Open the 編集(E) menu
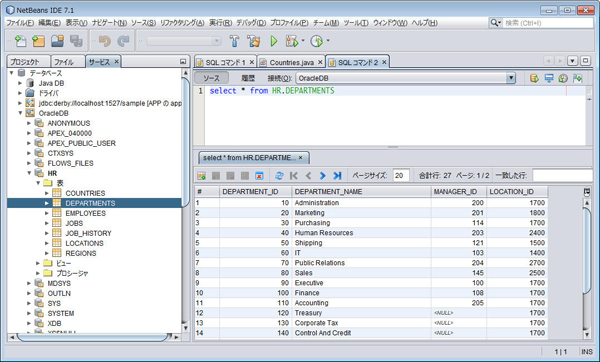Image resolution: width=600 pixels, height=362 pixels. click(x=50, y=23)
